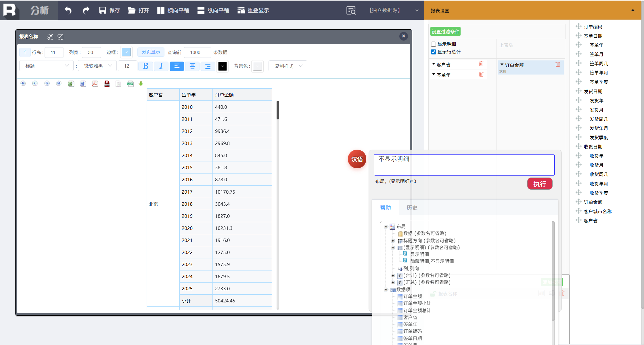
Task: Click the red 执行 button
Action: point(540,184)
